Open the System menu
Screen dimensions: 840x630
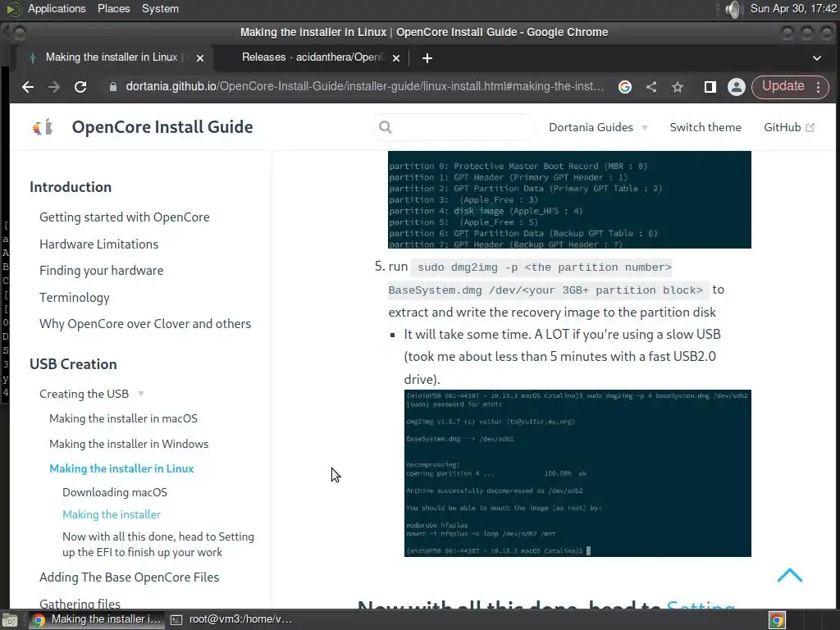(160, 9)
